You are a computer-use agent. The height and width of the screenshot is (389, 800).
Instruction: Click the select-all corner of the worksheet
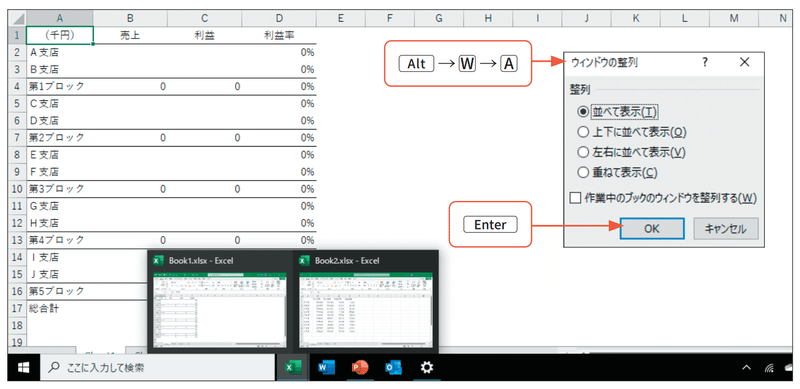coord(17,18)
